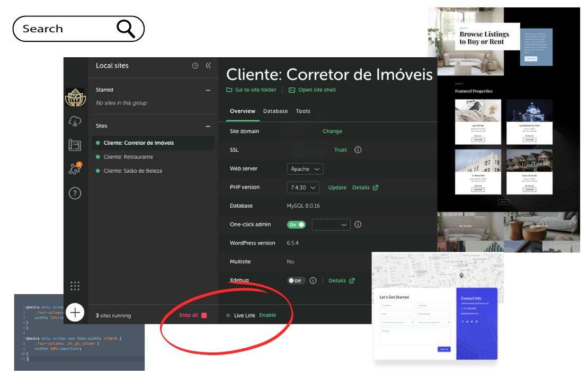Open the grid apps menu icon
The height and width of the screenshot is (371, 588).
75,286
